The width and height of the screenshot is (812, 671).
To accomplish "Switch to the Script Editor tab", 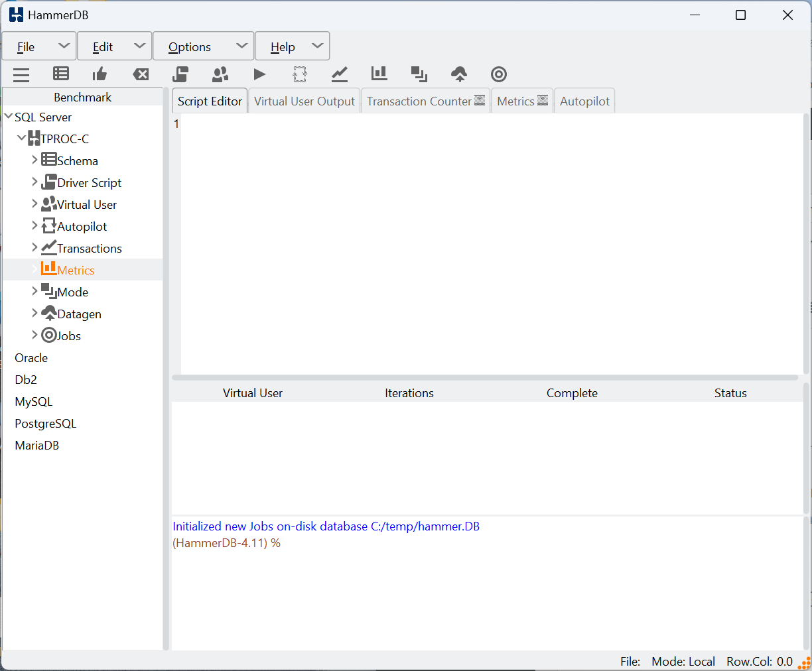I will [x=210, y=101].
